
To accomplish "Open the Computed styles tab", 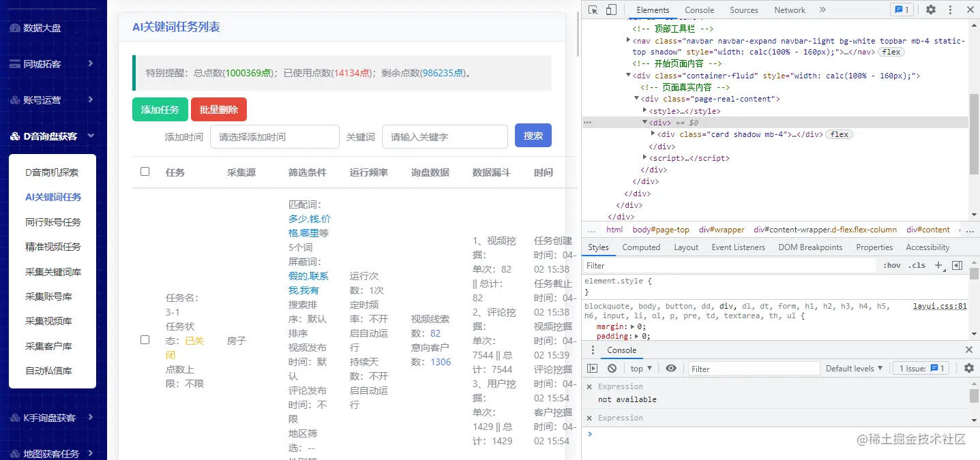I will 641,247.
